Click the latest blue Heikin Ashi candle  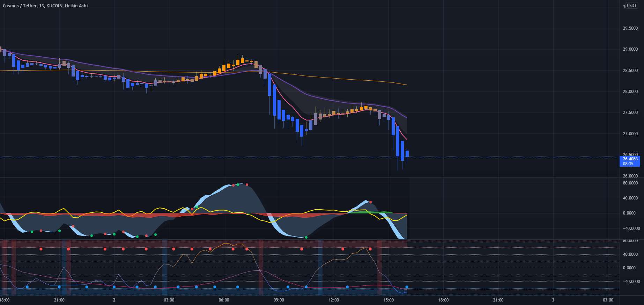point(407,154)
